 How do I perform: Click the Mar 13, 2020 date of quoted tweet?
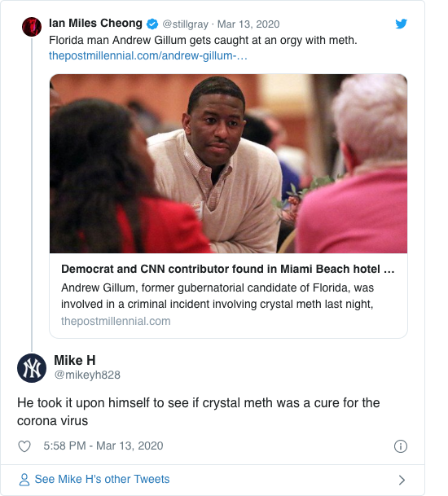coord(248,24)
